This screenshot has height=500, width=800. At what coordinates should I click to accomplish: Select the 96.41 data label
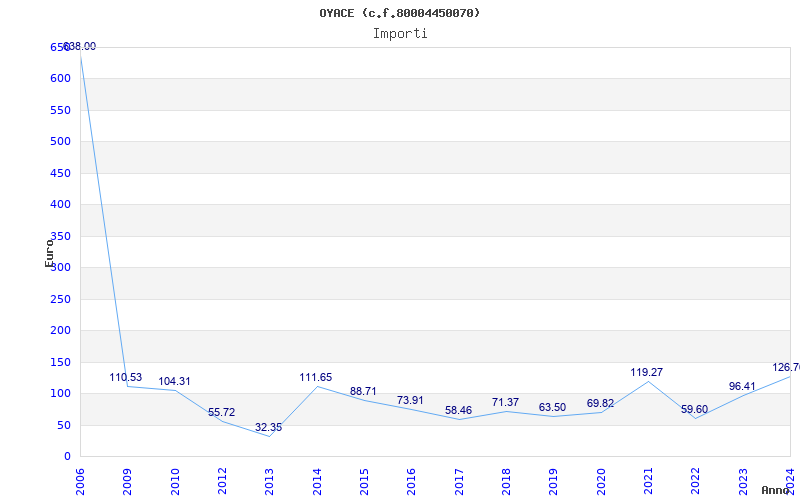point(742,387)
